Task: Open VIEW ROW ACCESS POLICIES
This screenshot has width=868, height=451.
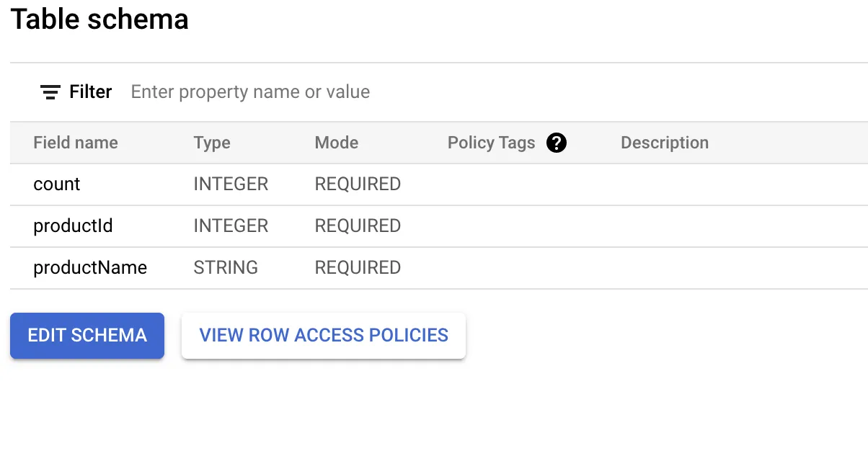Action: point(324,335)
